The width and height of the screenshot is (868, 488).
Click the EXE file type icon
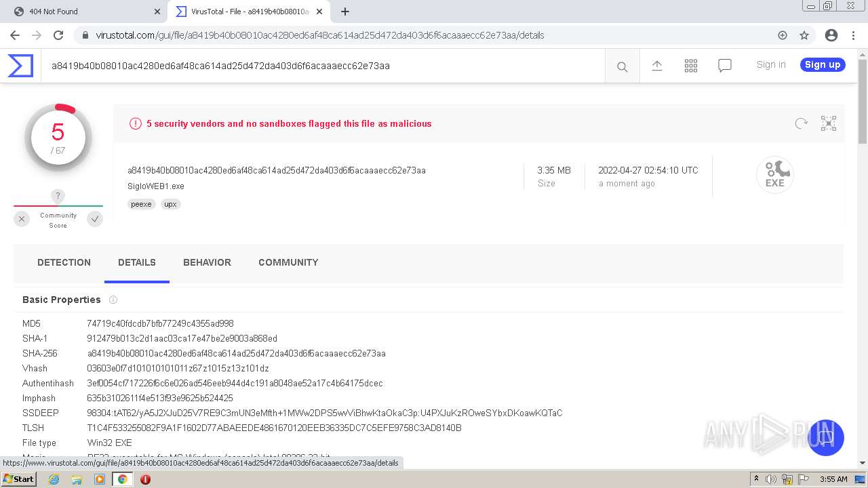tap(774, 174)
